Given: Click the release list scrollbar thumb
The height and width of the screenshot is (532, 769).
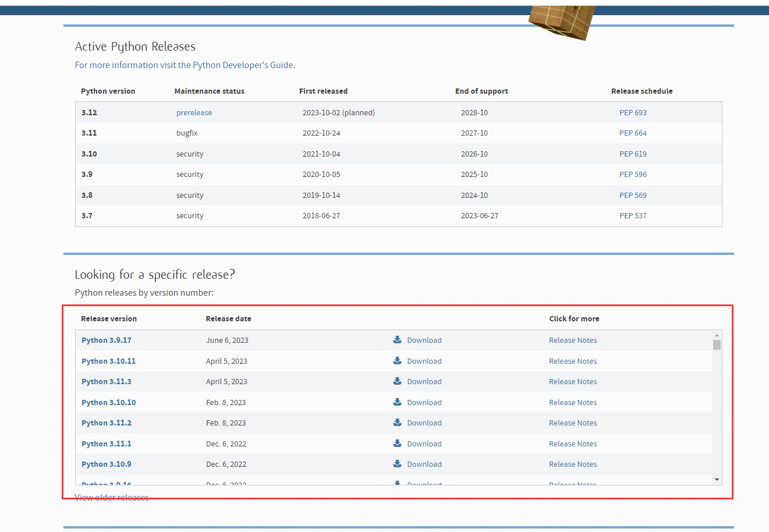Looking at the screenshot, I should click(717, 345).
